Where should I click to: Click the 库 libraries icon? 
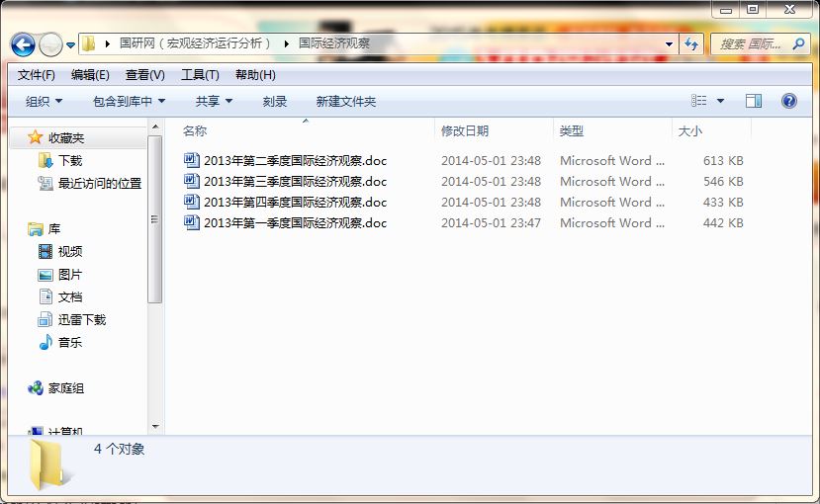(36, 228)
